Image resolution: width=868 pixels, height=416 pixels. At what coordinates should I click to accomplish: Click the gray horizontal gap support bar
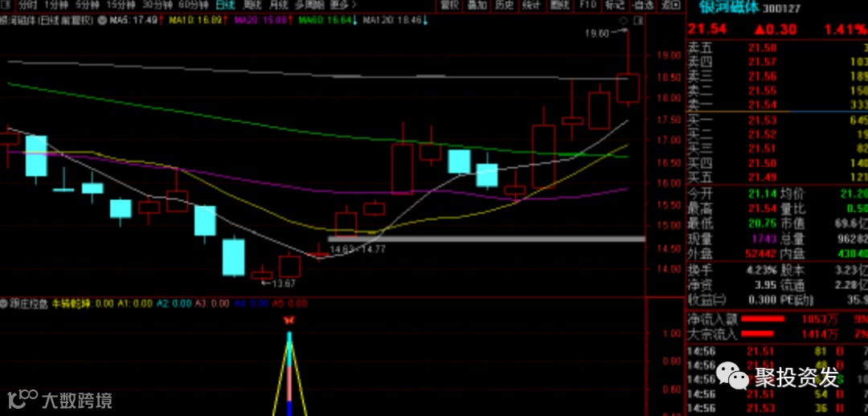tap(486, 239)
